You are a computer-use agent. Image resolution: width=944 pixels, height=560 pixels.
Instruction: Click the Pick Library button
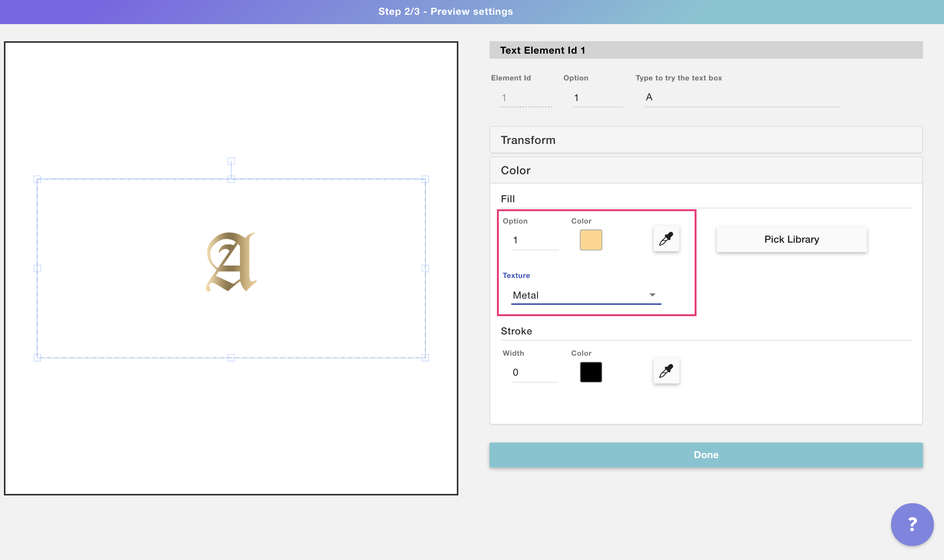click(791, 240)
